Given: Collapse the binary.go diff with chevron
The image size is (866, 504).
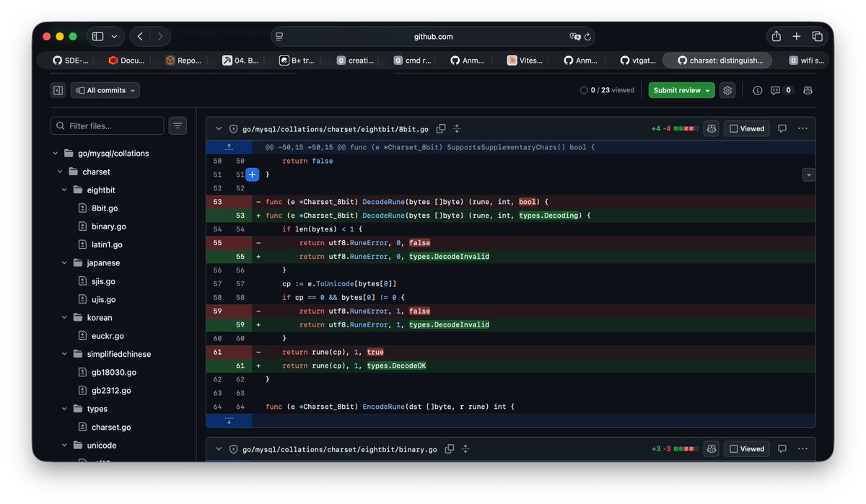Looking at the screenshot, I should pos(219,449).
